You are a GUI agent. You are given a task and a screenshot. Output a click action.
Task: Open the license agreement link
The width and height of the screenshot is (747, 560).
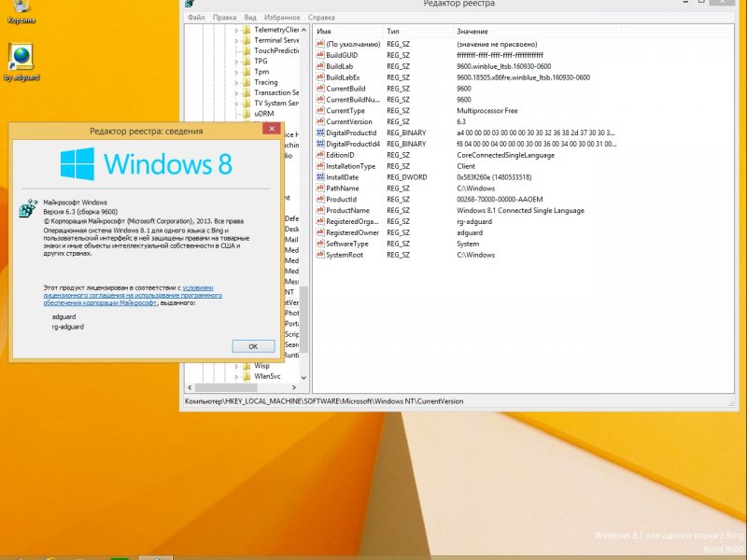point(133,295)
